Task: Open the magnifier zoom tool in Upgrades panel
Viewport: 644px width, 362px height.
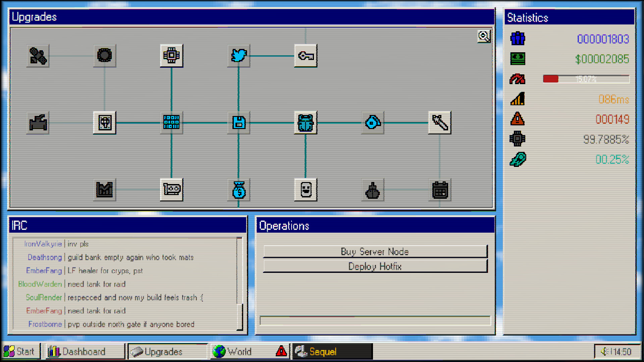Action: coord(483,36)
